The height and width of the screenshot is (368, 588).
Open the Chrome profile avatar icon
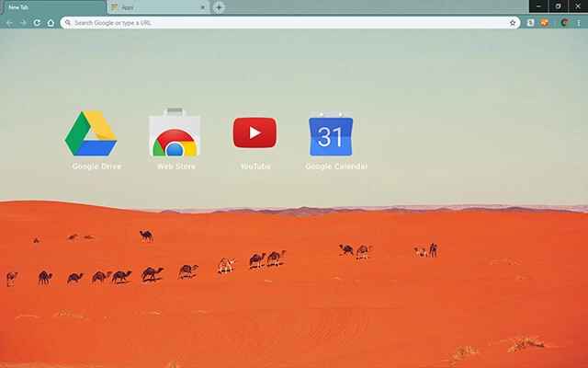(564, 23)
